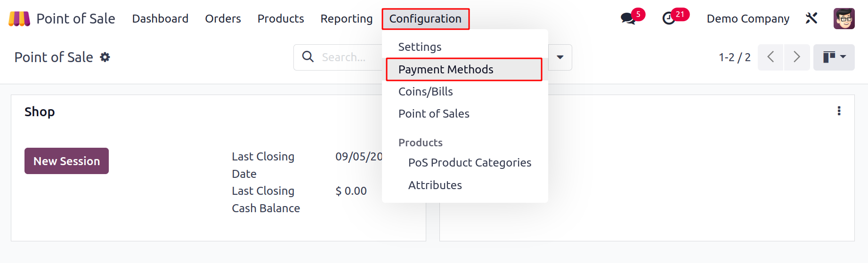The width and height of the screenshot is (868, 263).
Task: Select Payment Methods from Configuration menu
Action: 446,70
